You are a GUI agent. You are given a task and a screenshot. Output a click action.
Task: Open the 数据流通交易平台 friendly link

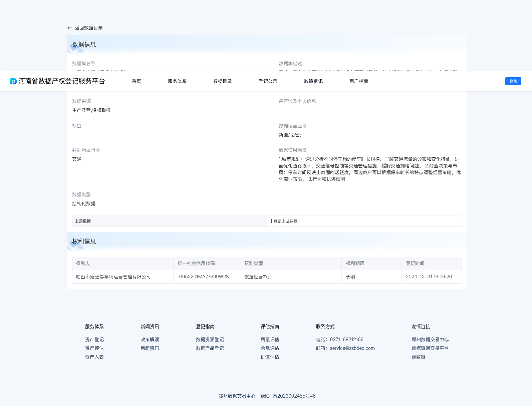click(430, 348)
